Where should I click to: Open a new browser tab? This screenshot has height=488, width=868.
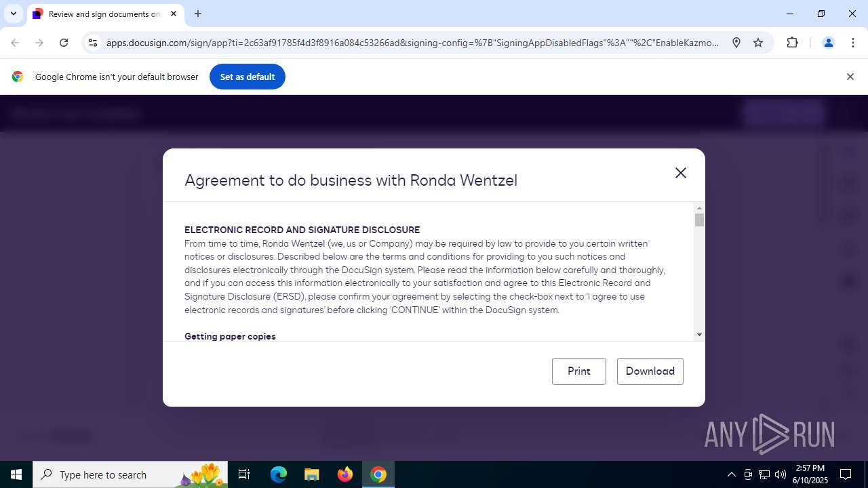198,14
